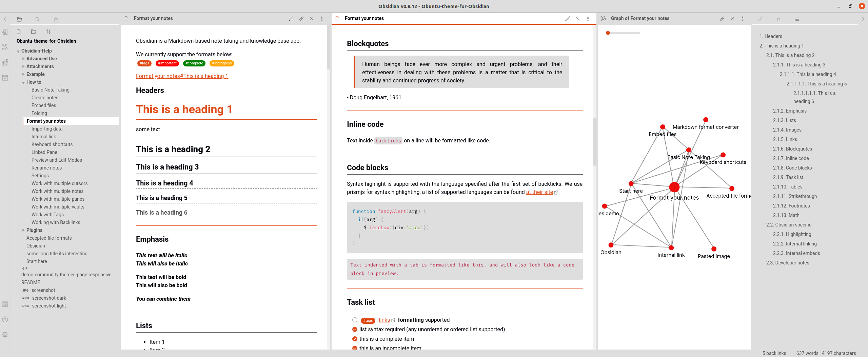Image resolution: width=868 pixels, height=357 pixels.
Task: Open the Basic Note Taking note
Action: tap(51, 90)
